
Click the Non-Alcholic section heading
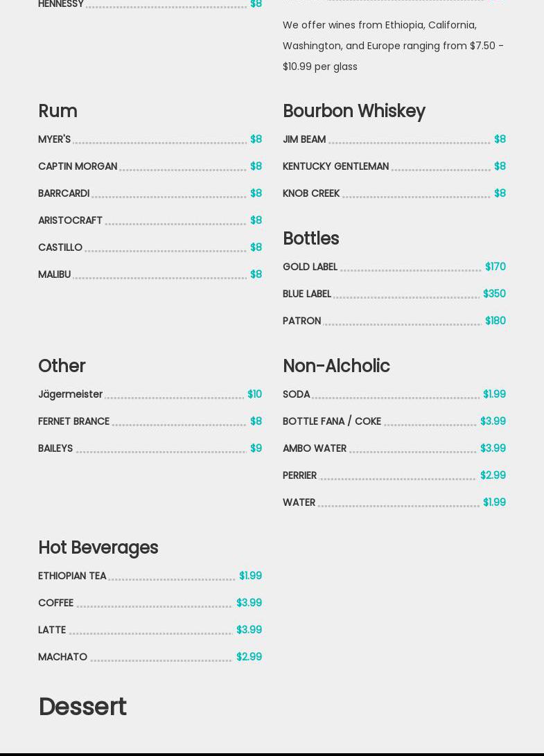[x=336, y=366]
